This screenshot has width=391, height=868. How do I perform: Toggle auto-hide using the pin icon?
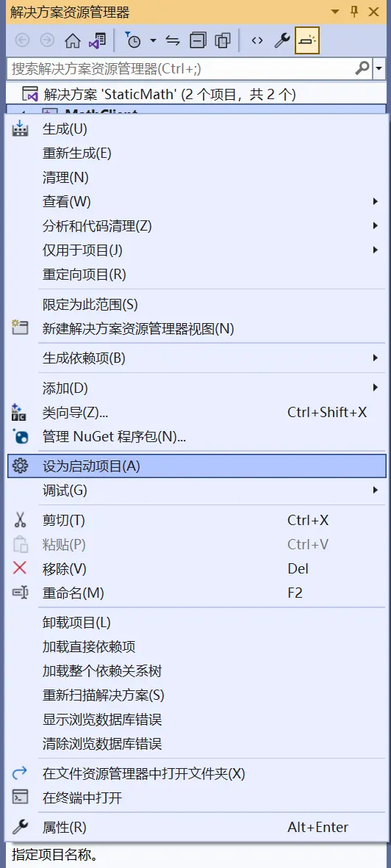pyautogui.click(x=355, y=12)
